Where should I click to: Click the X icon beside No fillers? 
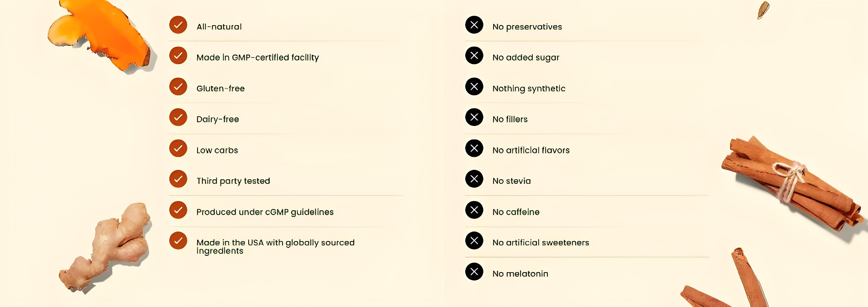[x=474, y=117]
